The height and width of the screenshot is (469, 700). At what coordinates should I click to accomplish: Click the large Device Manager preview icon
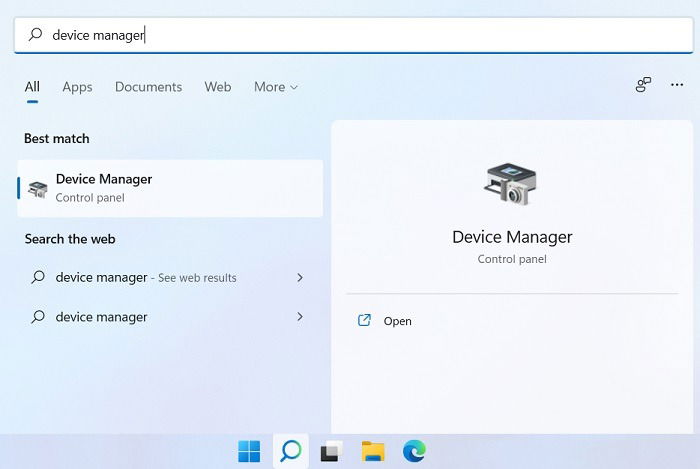pos(511,184)
